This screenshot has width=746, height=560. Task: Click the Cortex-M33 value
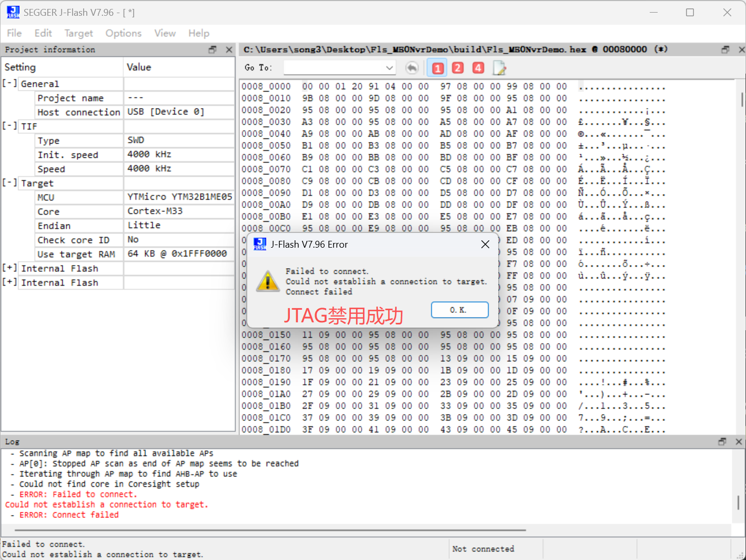point(155,211)
